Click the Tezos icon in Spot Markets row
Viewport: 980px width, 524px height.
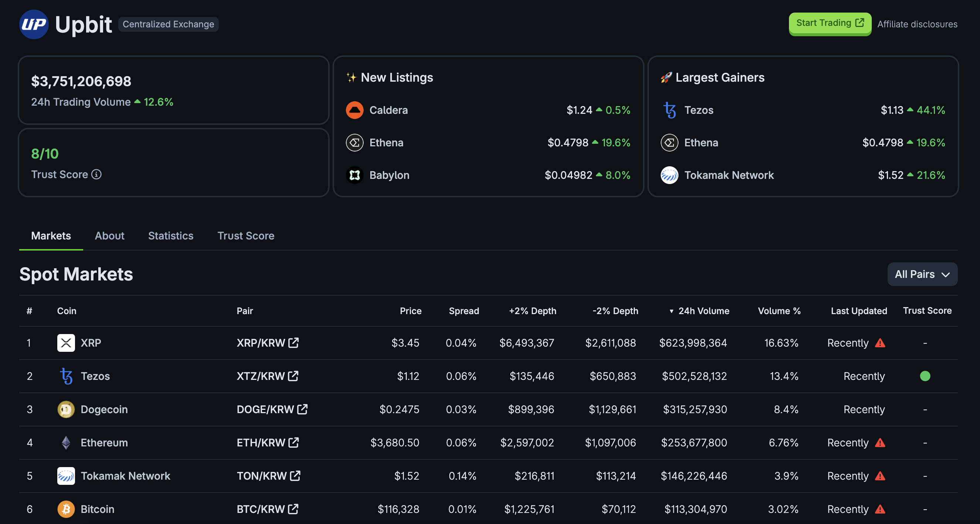click(x=66, y=376)
